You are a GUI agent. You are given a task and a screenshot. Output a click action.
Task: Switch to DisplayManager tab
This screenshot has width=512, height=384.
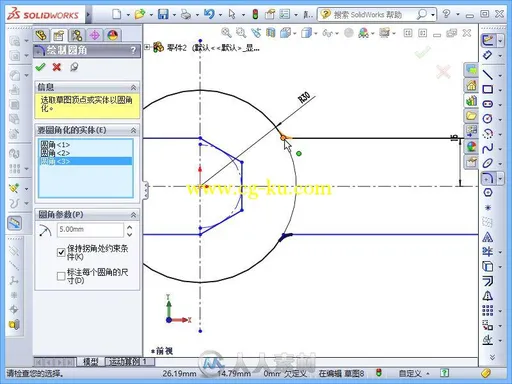tap(113, 35)
